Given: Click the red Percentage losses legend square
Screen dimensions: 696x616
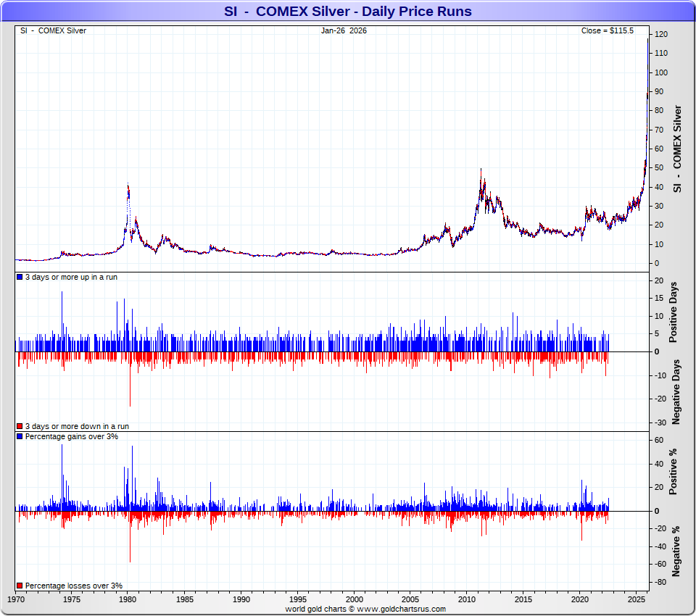Looking at the screenshot, I should click(x=20, y=586).
